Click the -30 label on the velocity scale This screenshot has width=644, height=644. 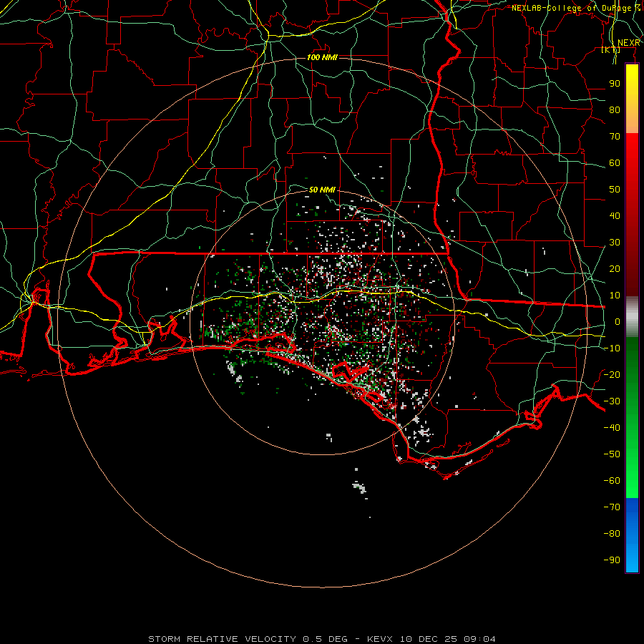pyautogui.click(x=612, y=401)
